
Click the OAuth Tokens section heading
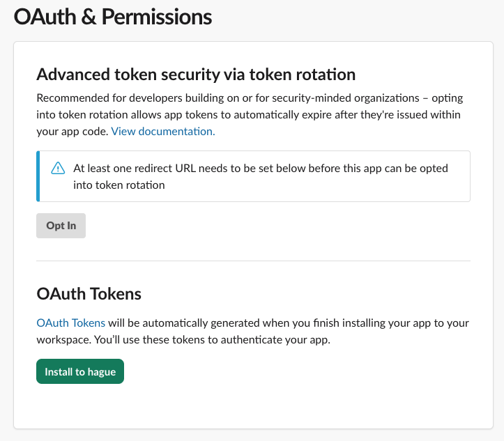tap(89, 294)
